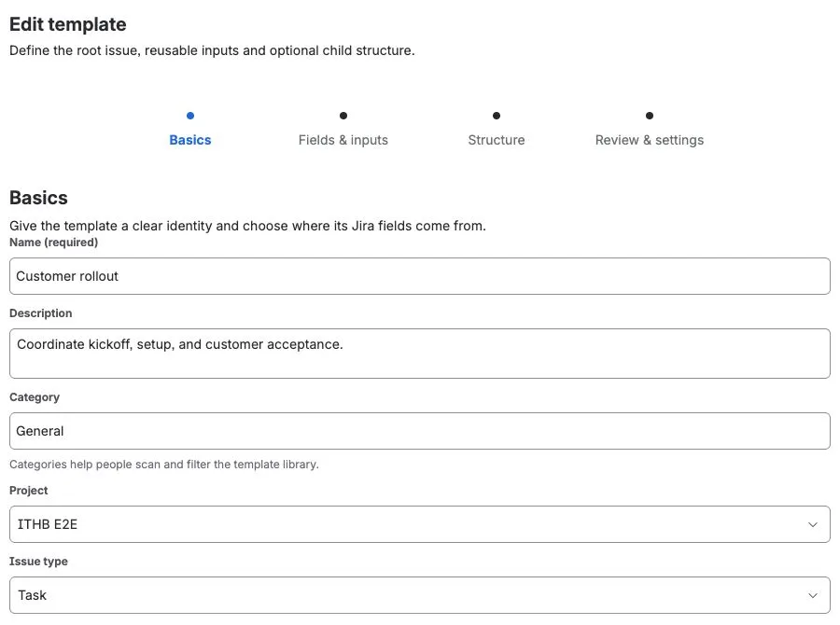Open the Fields & inputs step
The width and height of the screenshot is (840, 625).
(x=343, y=140)
